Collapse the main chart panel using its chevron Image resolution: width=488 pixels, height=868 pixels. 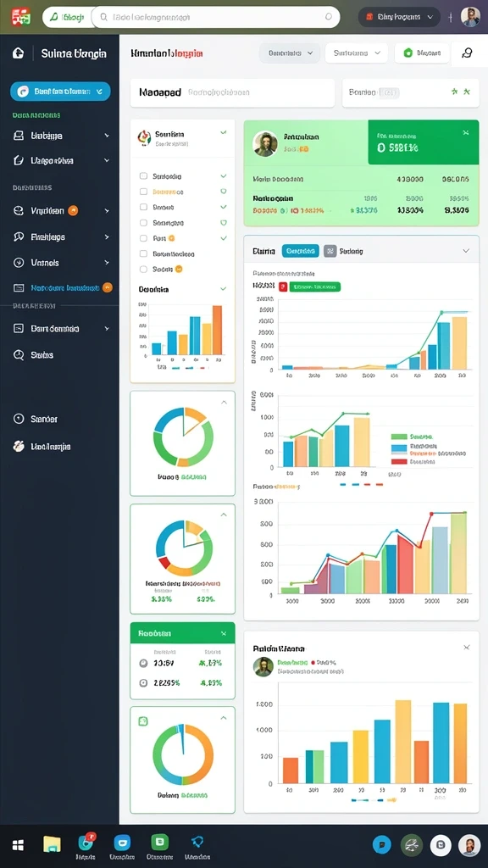point(466,251)
